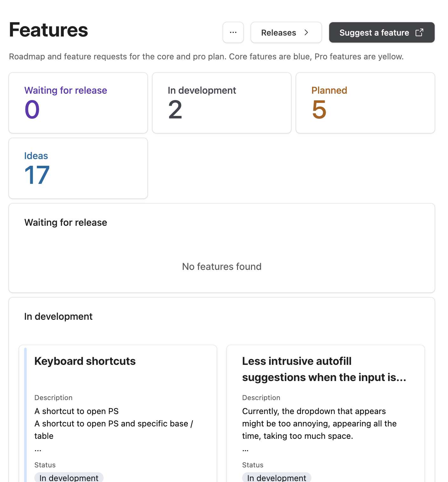448x482 pixels.
Task: Click the Description label in the autofill card
Action: coord(261,398)
